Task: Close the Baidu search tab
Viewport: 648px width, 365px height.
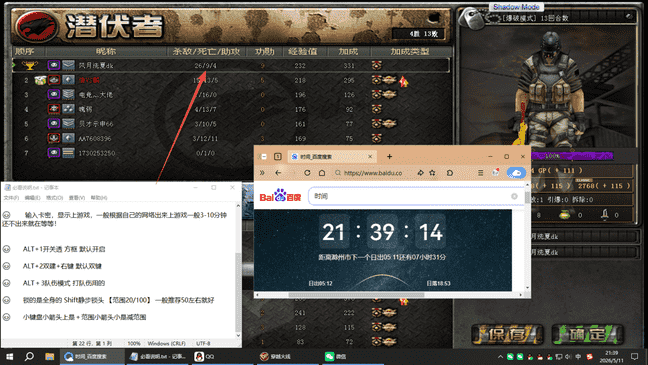Action: (x=370, y=157)
